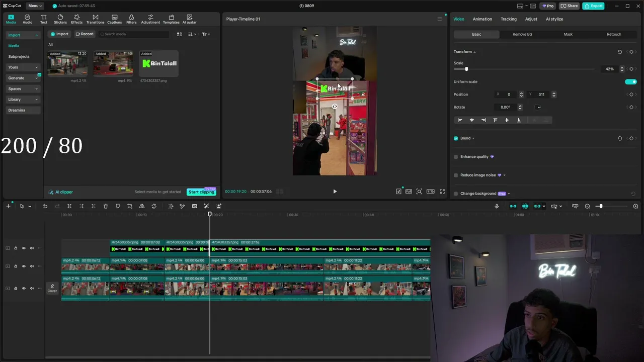Click the Export button
Viewport: 644px width, 362px height.
pos(593,6)
